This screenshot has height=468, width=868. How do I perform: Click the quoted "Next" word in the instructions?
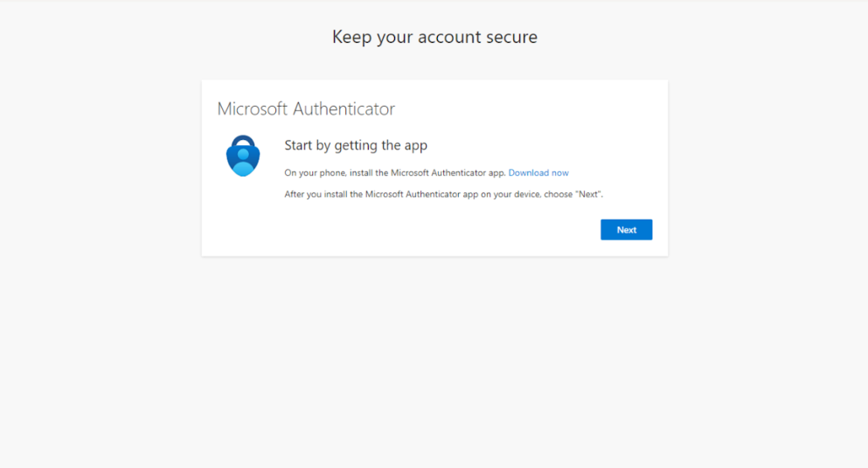pyautogui.click(x=589, y=194)
